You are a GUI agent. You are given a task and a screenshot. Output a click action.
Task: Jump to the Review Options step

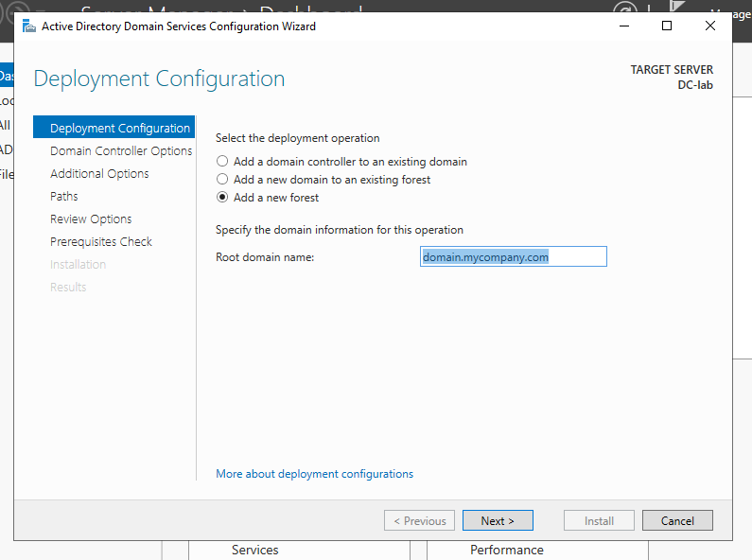pos(91,219)
